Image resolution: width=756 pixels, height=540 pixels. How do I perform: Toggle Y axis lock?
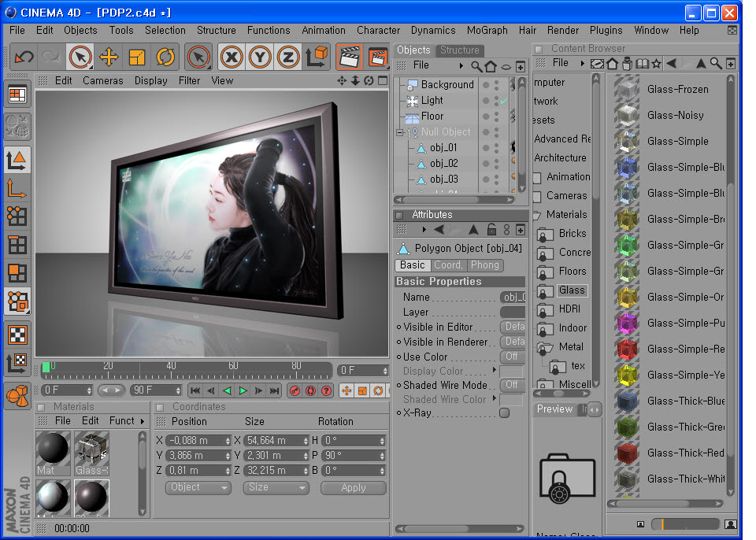[x=260, y=57]
